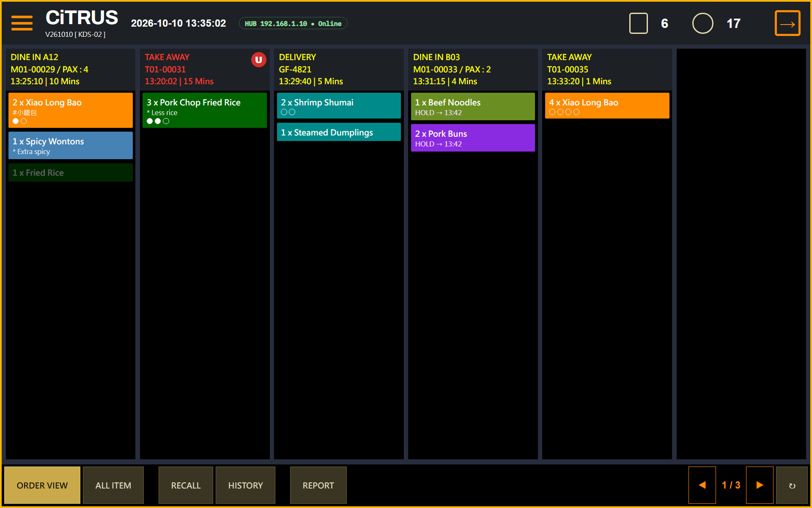Click the refresh icon button
812x508 pixels.
tap(792, 485)
